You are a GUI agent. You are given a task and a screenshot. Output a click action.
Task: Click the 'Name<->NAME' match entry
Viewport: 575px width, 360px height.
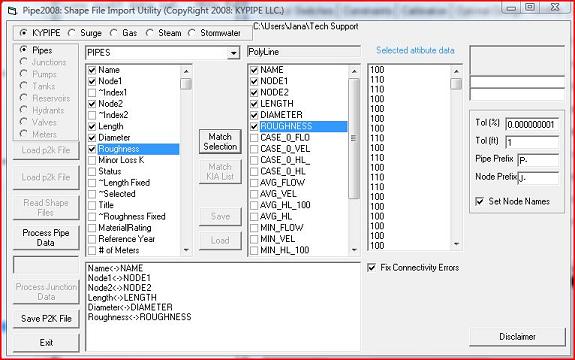[x=115, y=268]
